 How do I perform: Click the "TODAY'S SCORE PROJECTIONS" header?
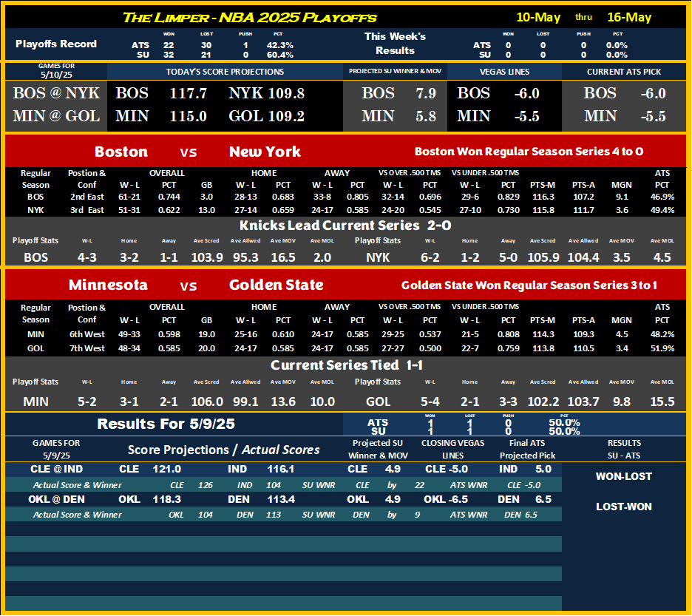(x=225, y=72)
